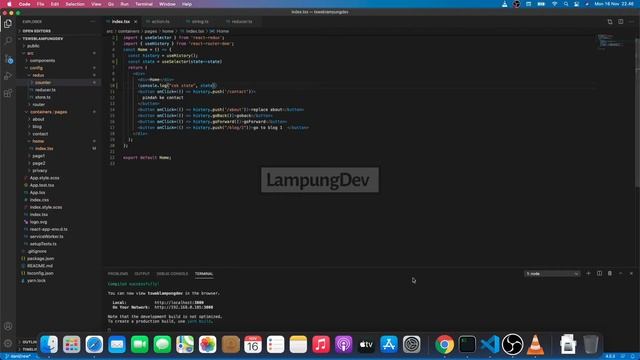Open the Go menu in menu bar

pyautogui.click(x=111, y=4)
